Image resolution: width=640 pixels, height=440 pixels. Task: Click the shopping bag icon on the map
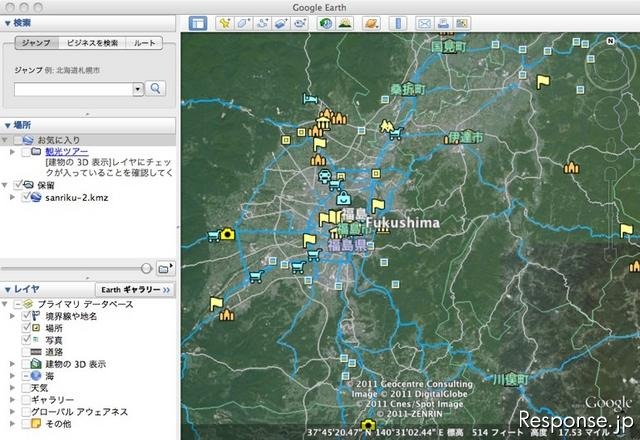(344, 198)
